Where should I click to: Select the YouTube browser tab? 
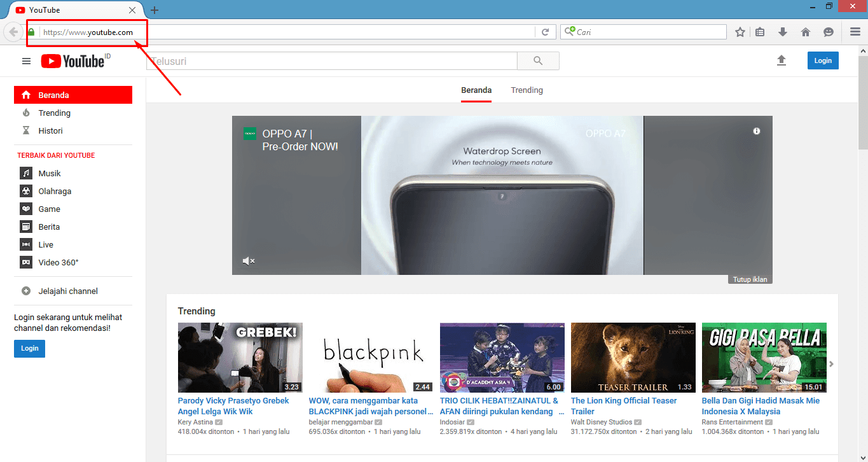(75, 10)
